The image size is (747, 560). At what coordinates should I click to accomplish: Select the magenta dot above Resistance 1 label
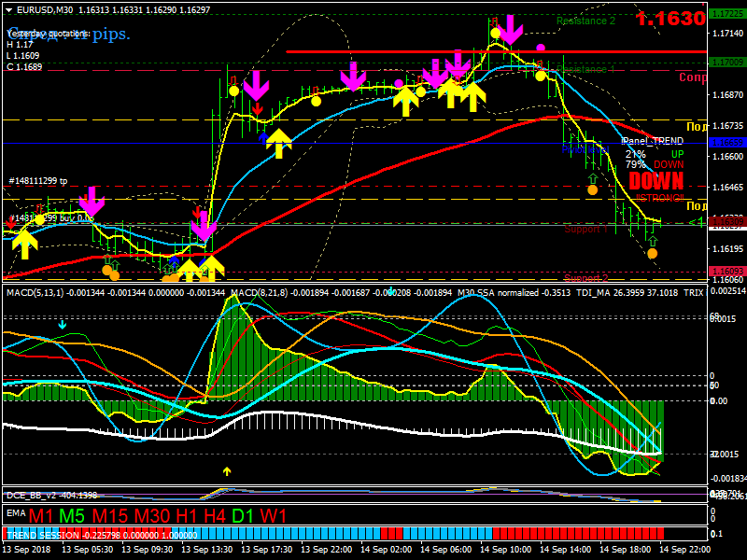[x=541, y=48]
